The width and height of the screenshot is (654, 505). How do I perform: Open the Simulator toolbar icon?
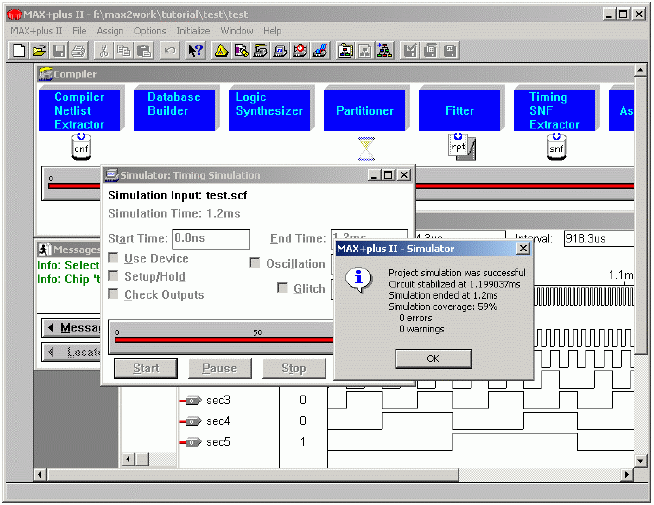coord(280,51)
